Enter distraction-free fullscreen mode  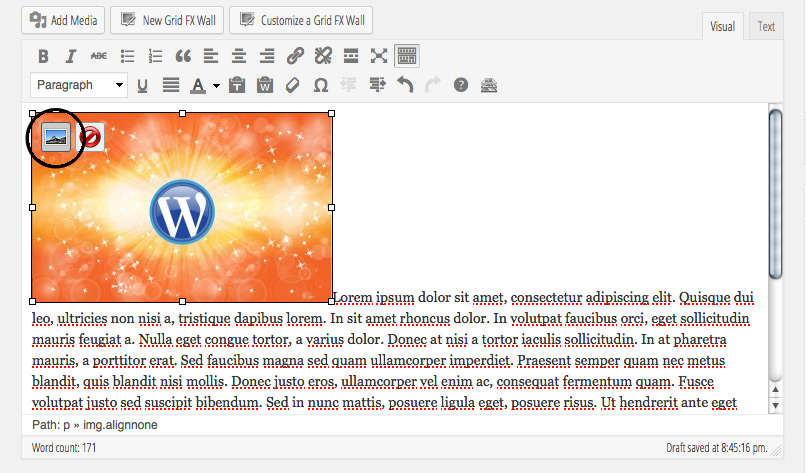379,56
